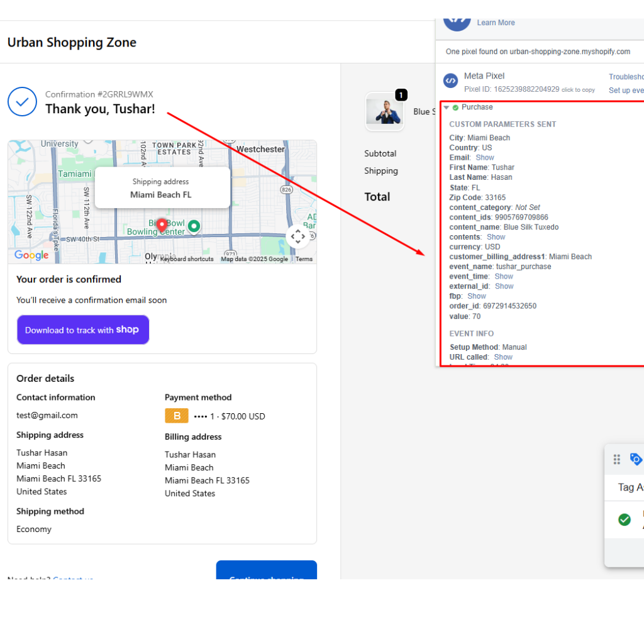Select the Tag Assistant tag icon
Screen dimensions: 644x644
636,459
